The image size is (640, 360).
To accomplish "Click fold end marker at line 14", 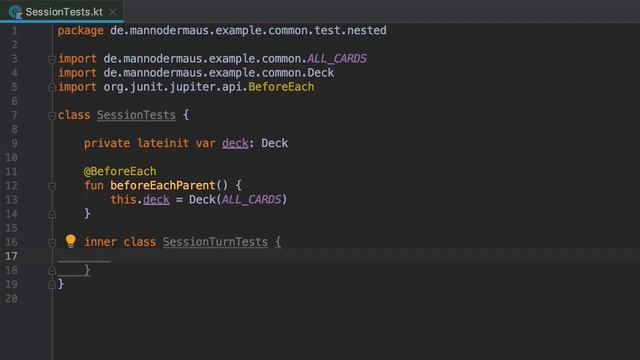I will [52, 214].
